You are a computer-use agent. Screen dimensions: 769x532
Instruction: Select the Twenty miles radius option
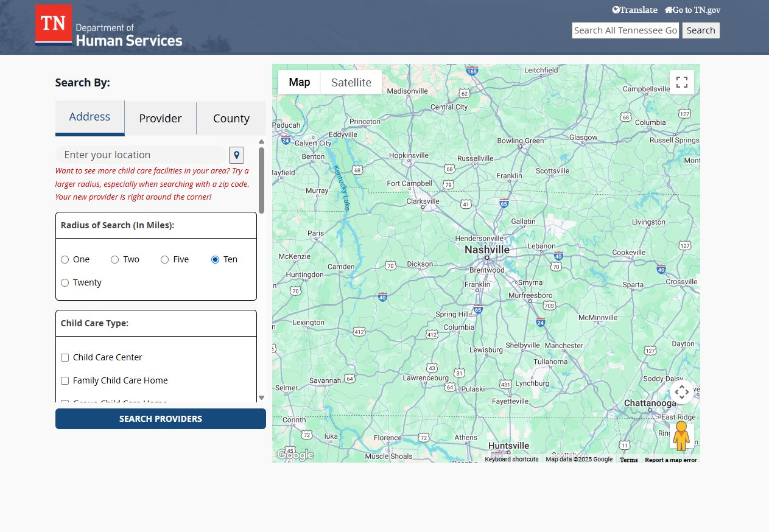pos(65,282)
